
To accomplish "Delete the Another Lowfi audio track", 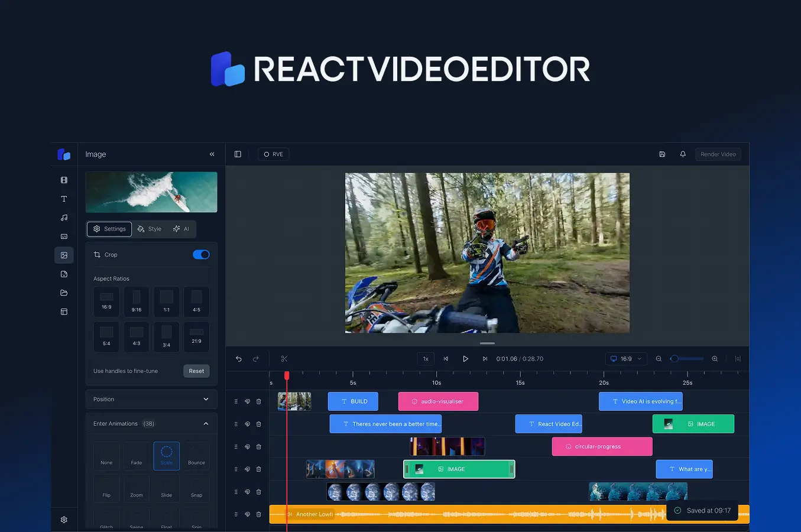I will pyautogui.click(x=258, y=514).
